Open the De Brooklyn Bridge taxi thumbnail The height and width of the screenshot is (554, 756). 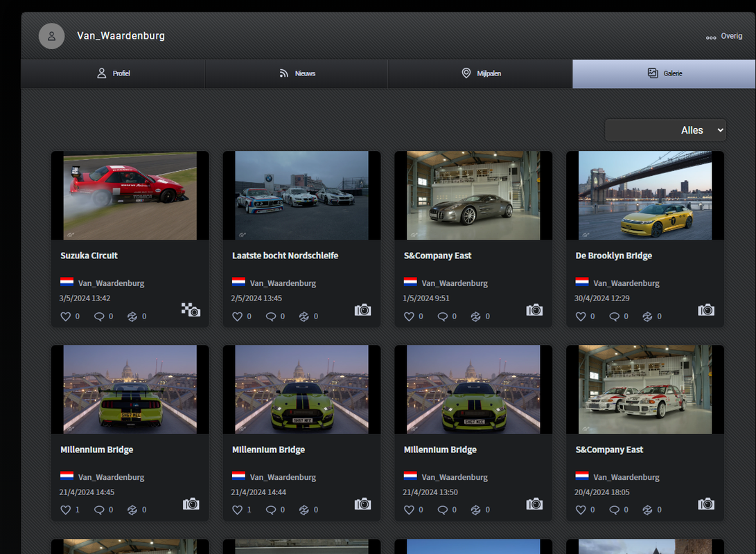pos(645,195)
